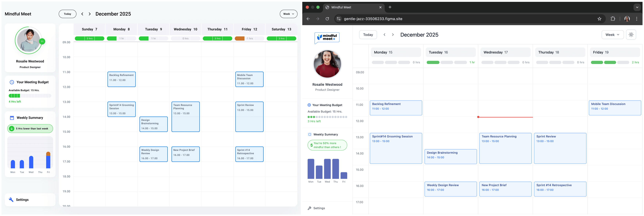Check the Weekly Summary checkbox in right sidebar
Screen dimensions: 644x216
pos(310,134)
